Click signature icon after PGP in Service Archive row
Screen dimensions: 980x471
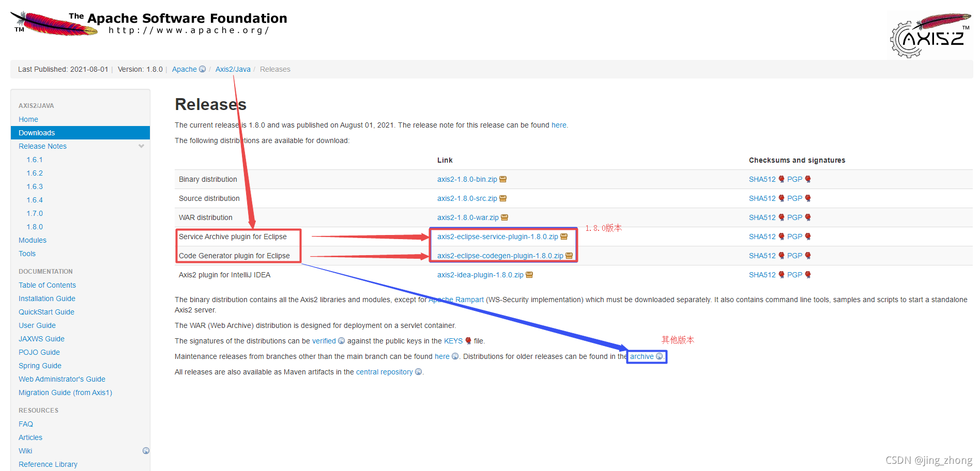coord(808,237)
